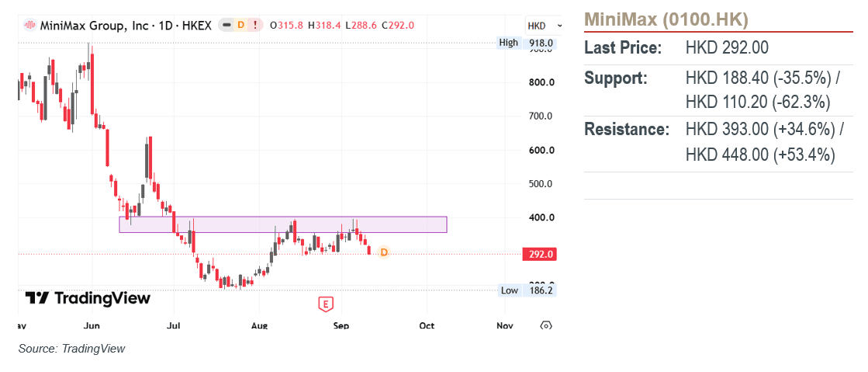The height and width of the screenshot is (372, 868).
Task: Click the High 918.0 price label
Action: point(527,43)
